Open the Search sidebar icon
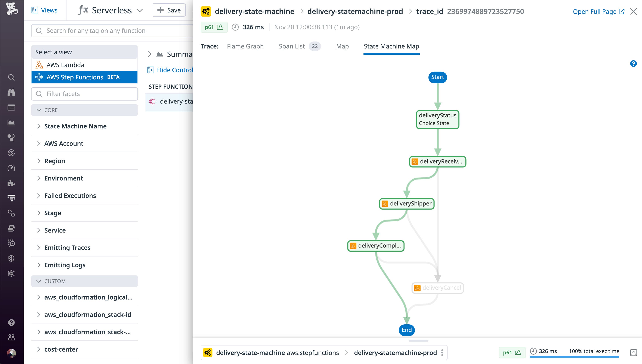Viewport: 642px width, 364px height. (x=11, y=78)
